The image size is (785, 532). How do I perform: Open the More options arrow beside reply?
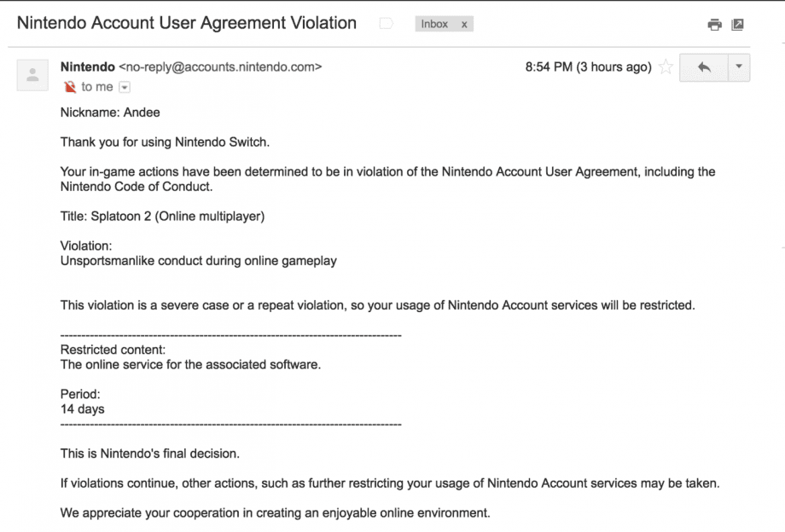pos(738,67)
